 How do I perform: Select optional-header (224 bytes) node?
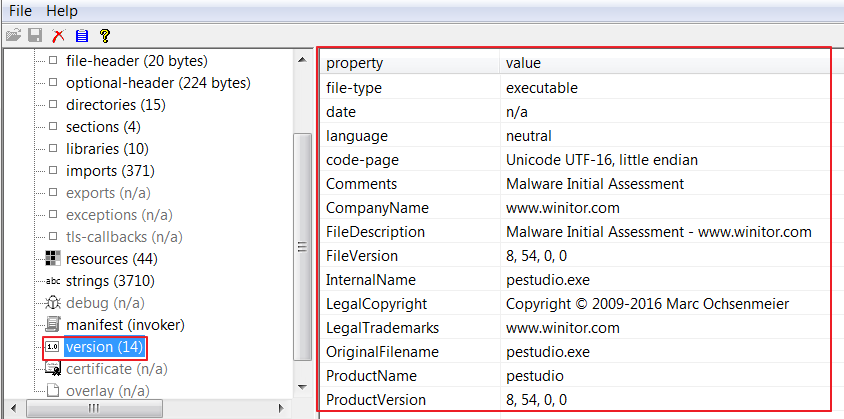pyautogui.click(x=158, y=83)
